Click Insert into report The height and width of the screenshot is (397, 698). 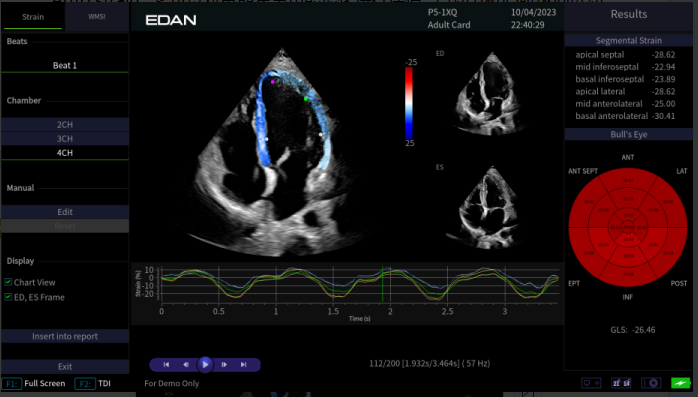point(65,336)
